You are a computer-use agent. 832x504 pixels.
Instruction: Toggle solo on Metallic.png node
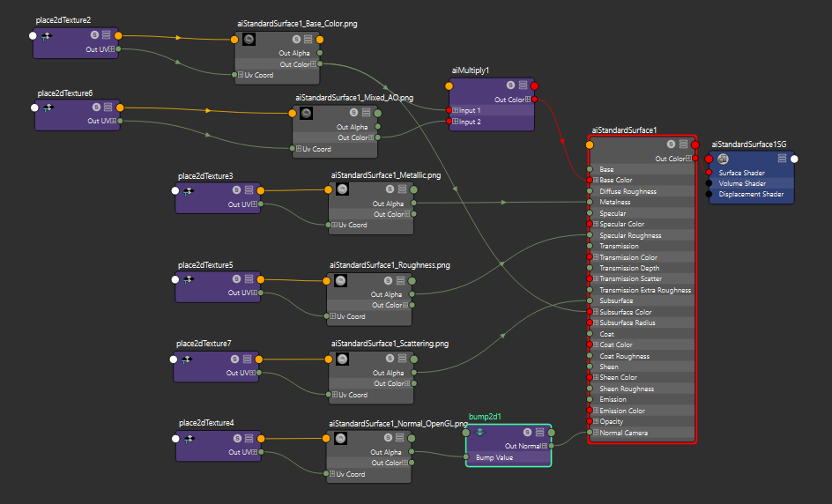point(390,189)
